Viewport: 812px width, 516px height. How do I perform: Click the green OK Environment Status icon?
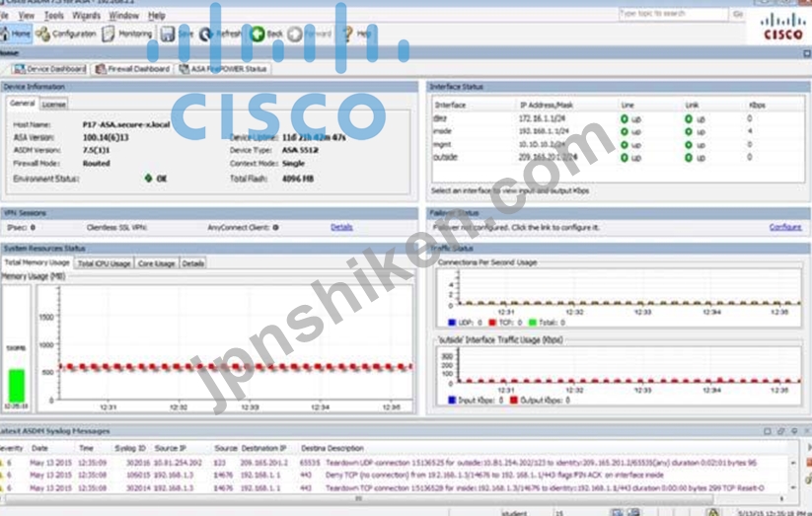pos(148,179)
